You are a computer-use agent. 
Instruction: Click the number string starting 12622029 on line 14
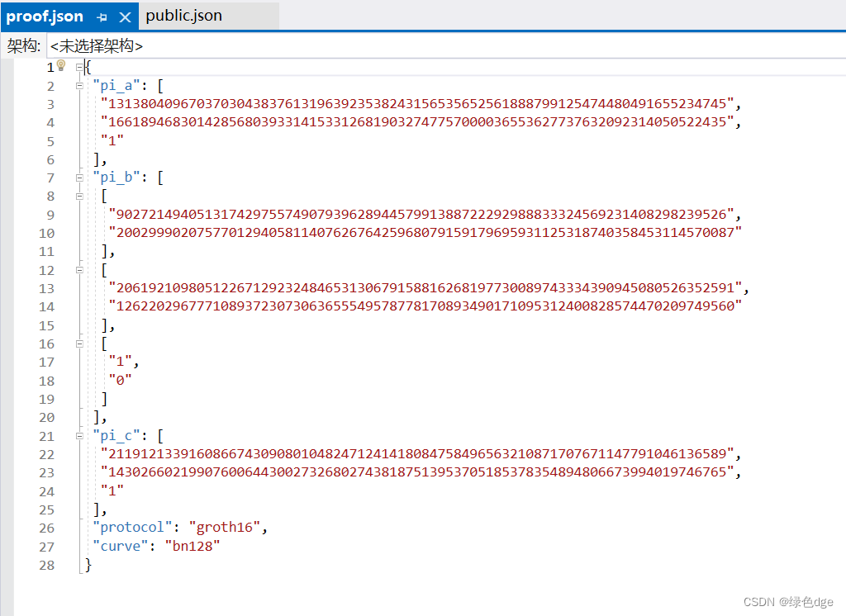(425, 306)
